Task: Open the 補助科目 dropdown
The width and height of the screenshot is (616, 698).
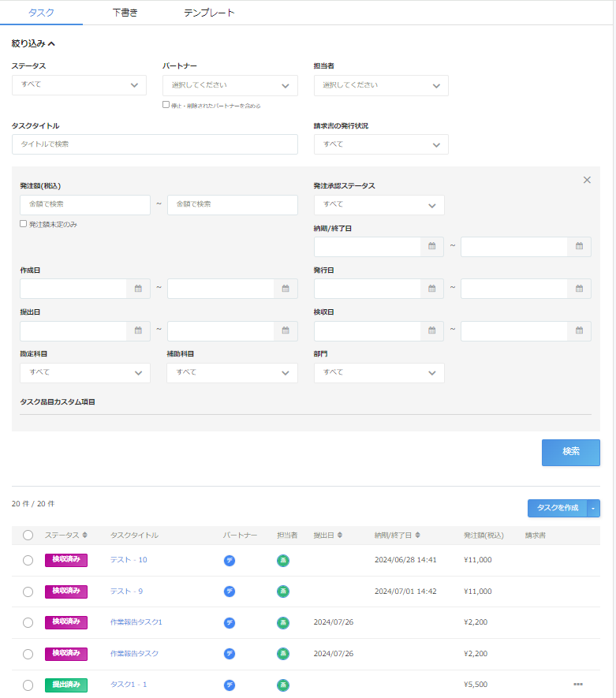Action: tap(233, 373)
